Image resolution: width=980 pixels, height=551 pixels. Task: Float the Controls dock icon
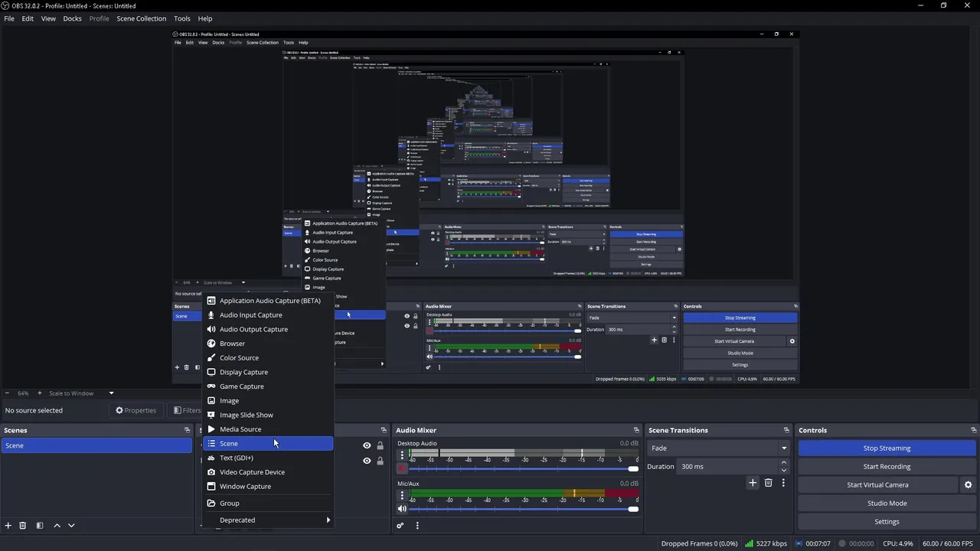974,430
